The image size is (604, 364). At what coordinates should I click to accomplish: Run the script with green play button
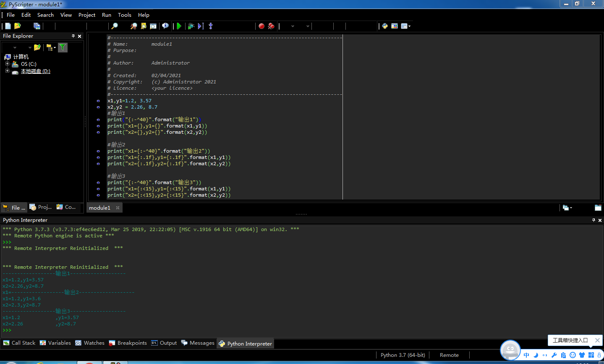pos(179,26)
